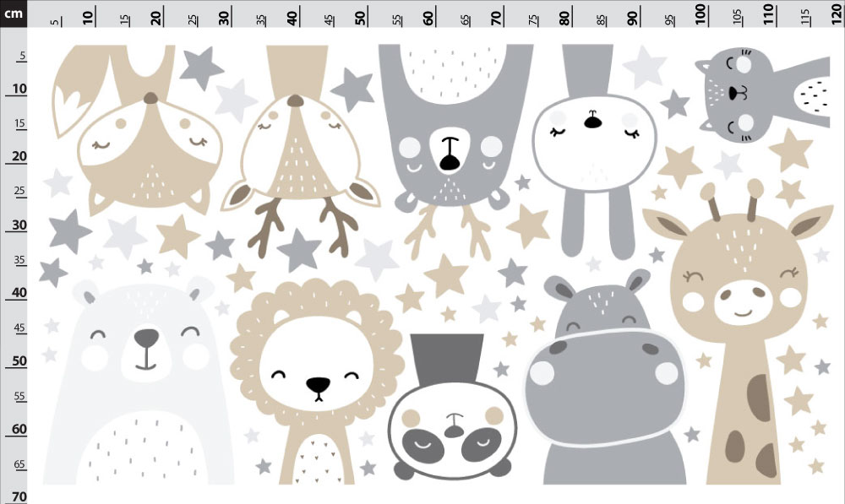Select the sideways gray cat illustration
845x504 pixels.
[x=762, y=96]
